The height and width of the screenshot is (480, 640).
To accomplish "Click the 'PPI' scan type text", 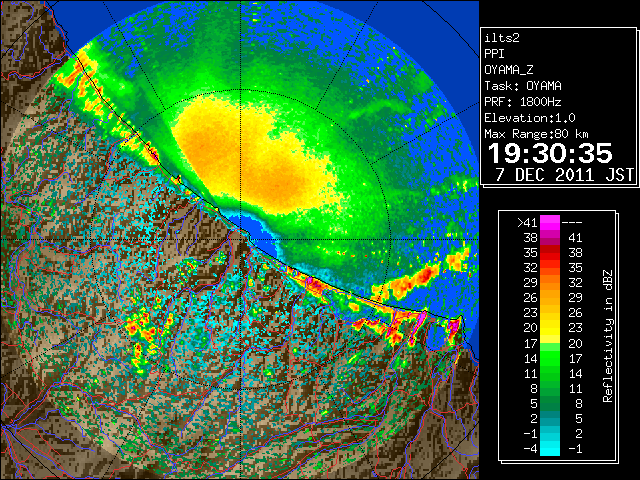I will click(494, 54).
